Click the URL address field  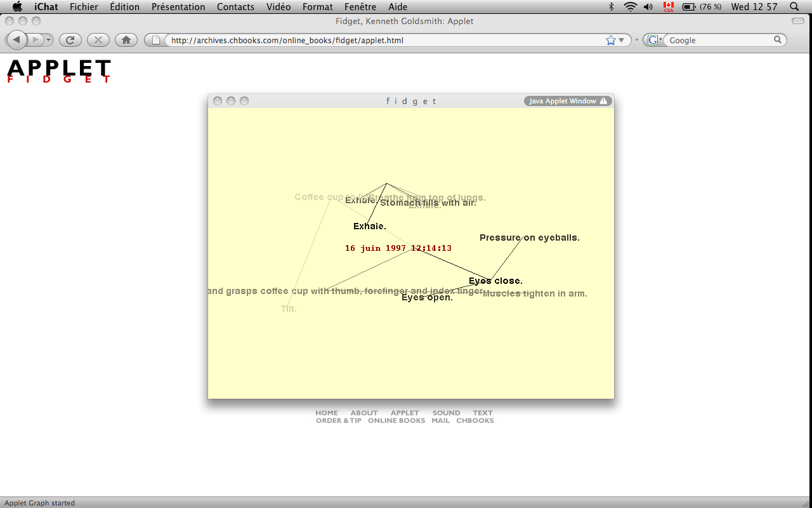384,40
